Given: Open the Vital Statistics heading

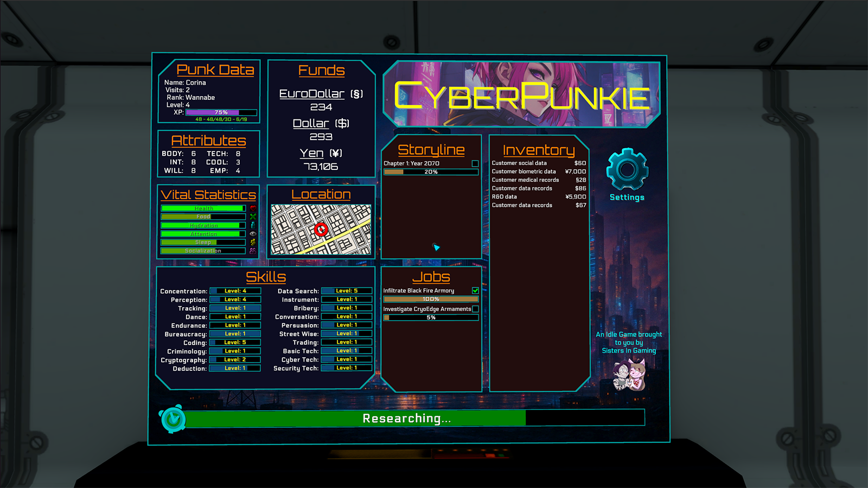Looking at the screenshot, I should click(208, 195).
